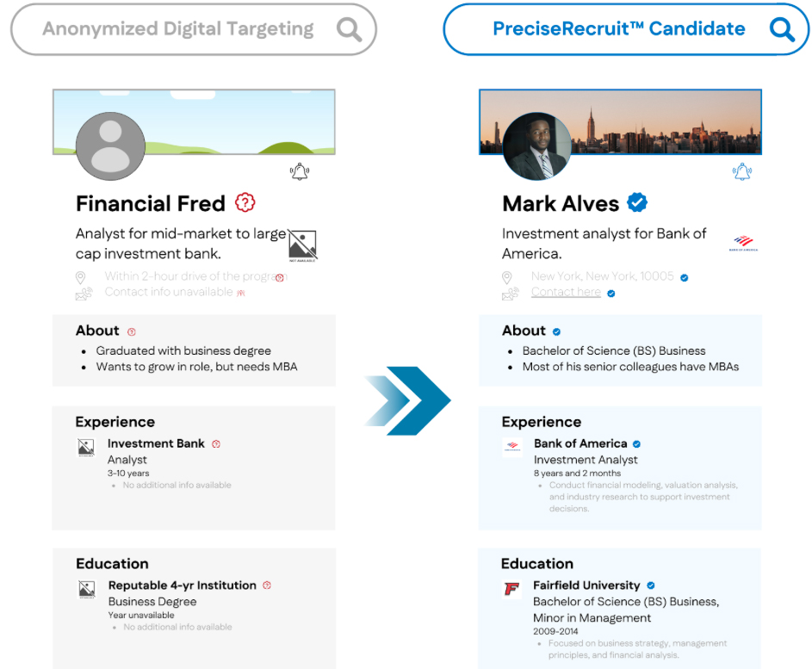Click the gray placeholder avatar of Financial Fred
Viewport: 812px width, 669px height.
(x=110, y=146)
